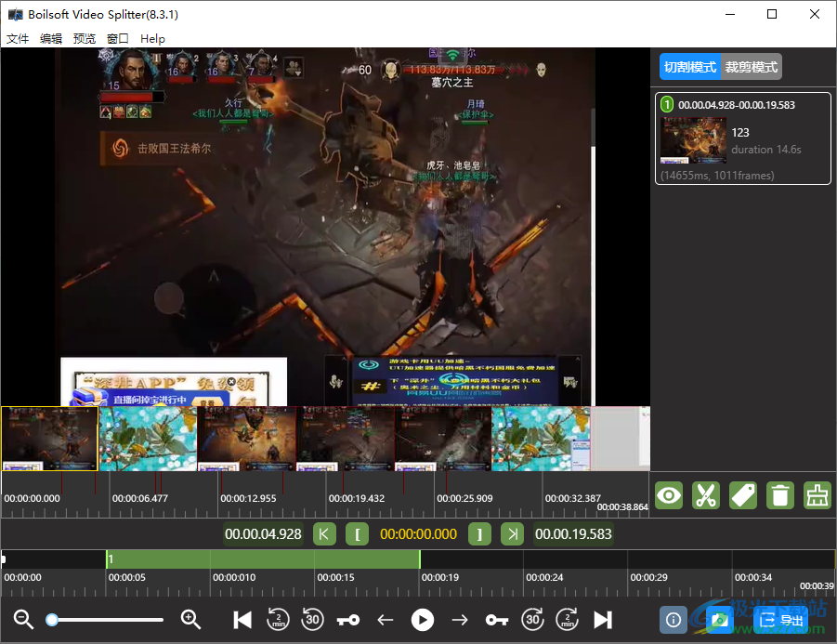Open the preview eye icon

coord(668,495)
